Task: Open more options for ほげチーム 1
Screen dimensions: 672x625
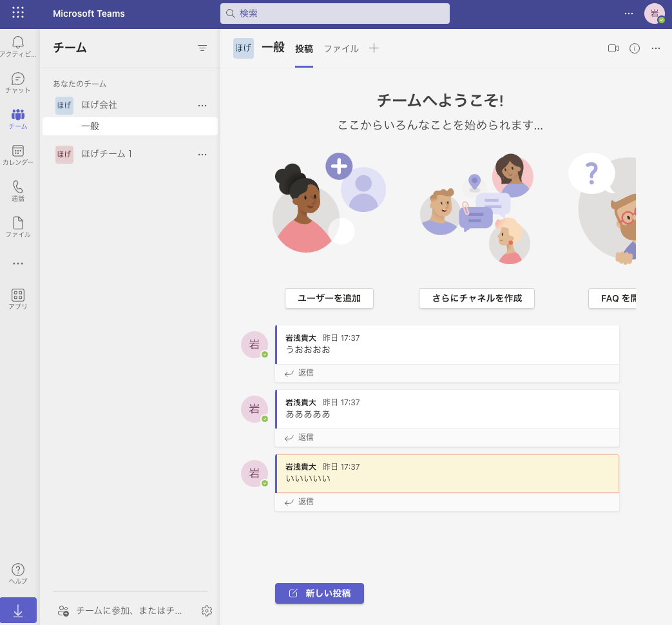Action: [x=202, y=154]
